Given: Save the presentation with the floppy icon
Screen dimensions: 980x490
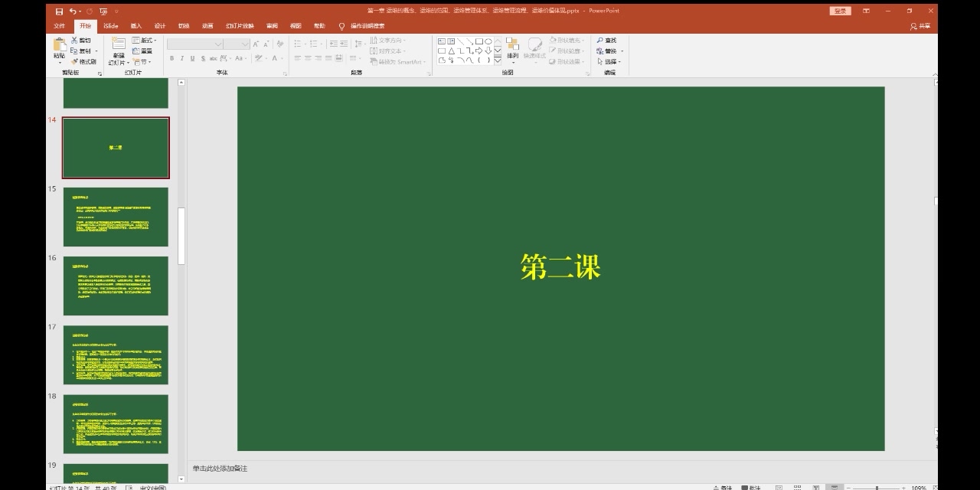Looking at the screenshot, I should coord(59,11).
